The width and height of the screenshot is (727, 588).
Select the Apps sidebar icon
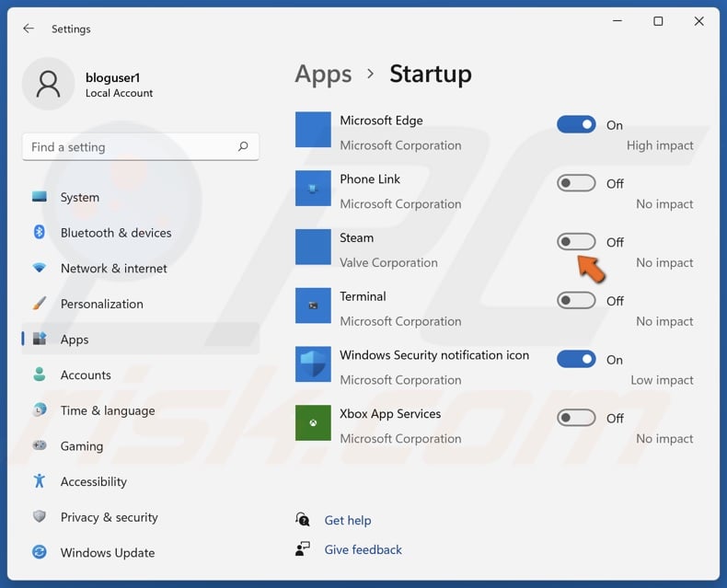tap(40, 339)
